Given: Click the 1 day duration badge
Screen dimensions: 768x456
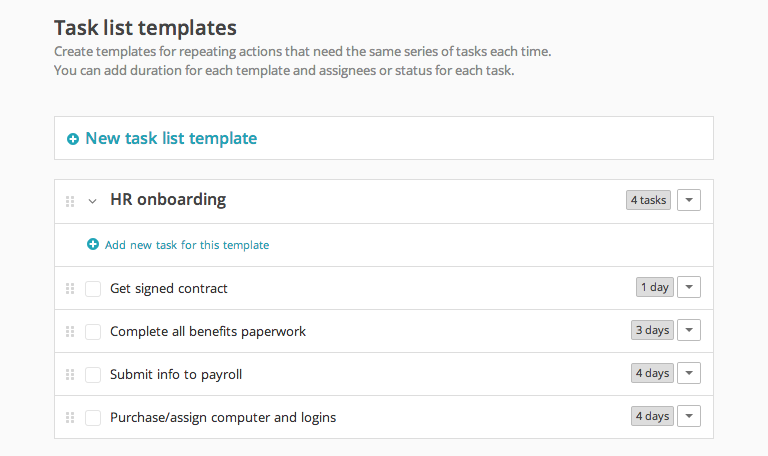Looking at the screenshot, I should tap(654, 287).
